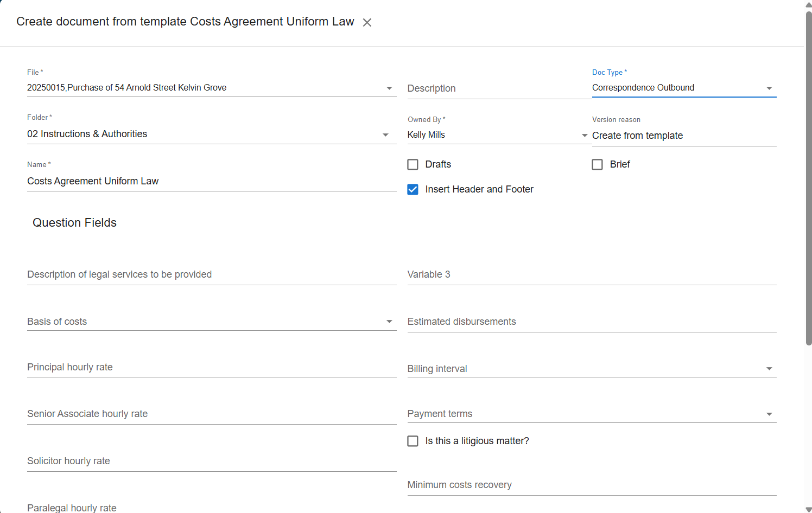Open the Owned By dropdown

tap(585, 135)
